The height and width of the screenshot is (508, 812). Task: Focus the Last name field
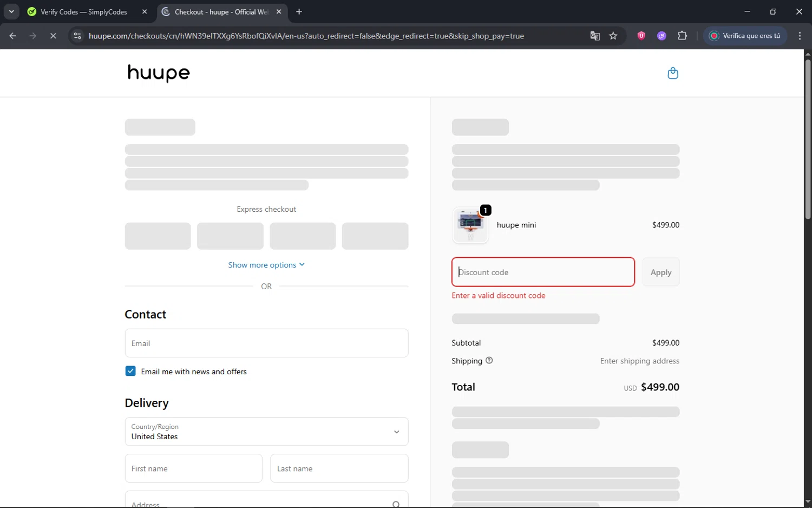pos(339,468)
